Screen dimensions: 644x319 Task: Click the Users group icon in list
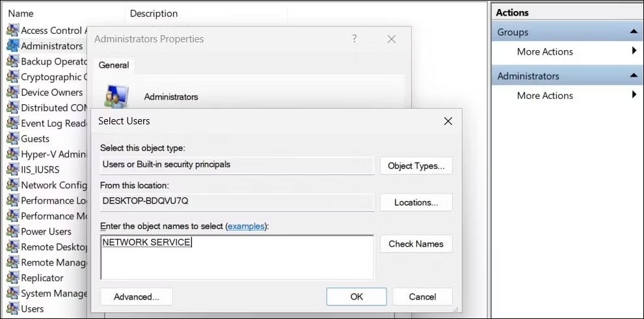[12, 309]
